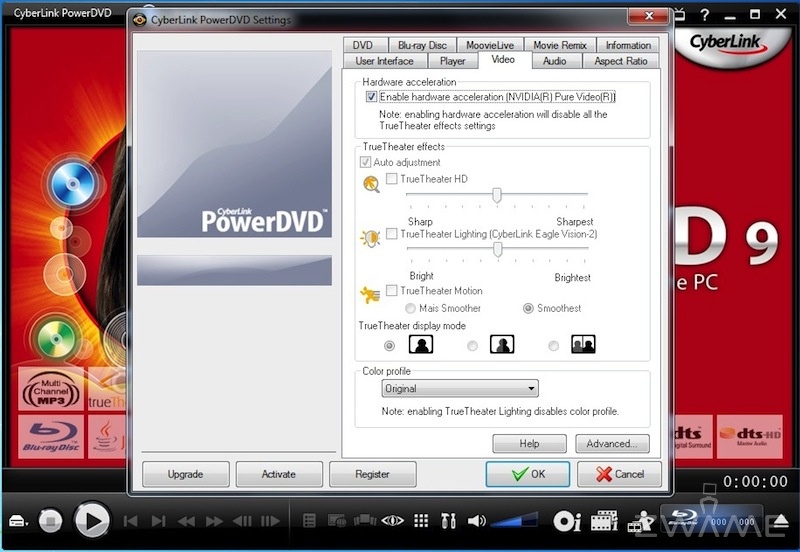The image size is (800, 552).
Task: Open the grid number pad icon
Action: (421, 520)
